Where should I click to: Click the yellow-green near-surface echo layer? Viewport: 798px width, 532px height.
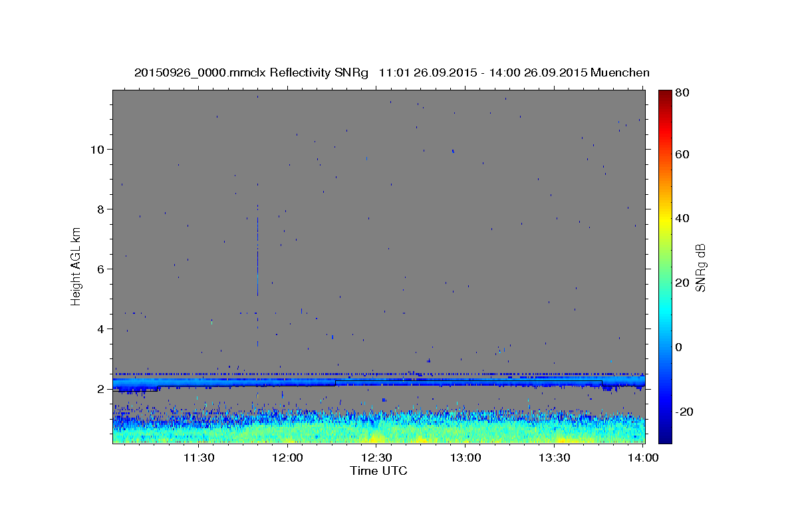click(379, 434)
